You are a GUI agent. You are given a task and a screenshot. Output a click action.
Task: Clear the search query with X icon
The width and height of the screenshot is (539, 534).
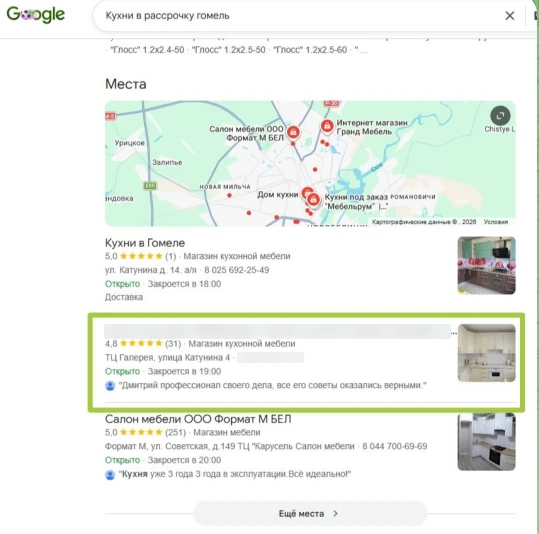[x=509, y=15]
